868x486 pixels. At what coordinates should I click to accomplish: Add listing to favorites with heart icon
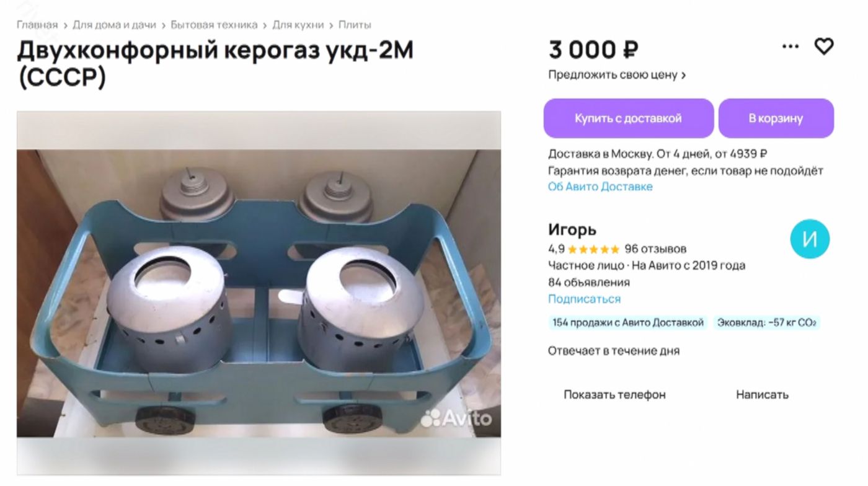pos(823,46)
